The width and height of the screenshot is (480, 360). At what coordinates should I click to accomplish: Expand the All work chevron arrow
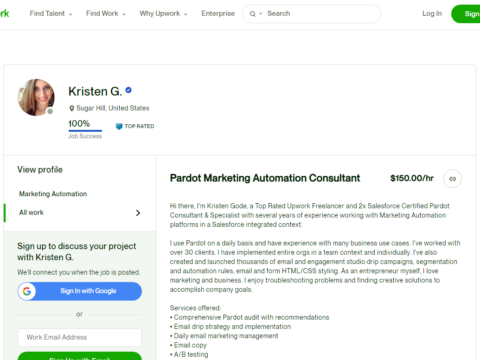pyautogui.click(x=138, y=213)
